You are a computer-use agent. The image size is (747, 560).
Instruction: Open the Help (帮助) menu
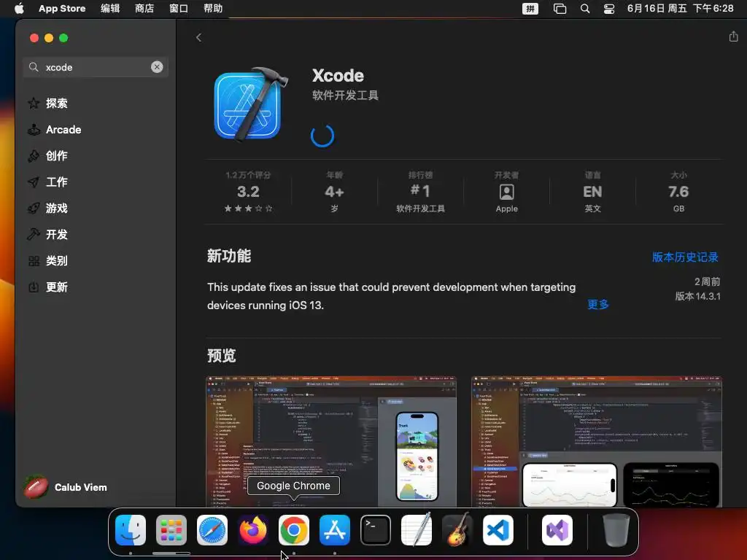213,9
